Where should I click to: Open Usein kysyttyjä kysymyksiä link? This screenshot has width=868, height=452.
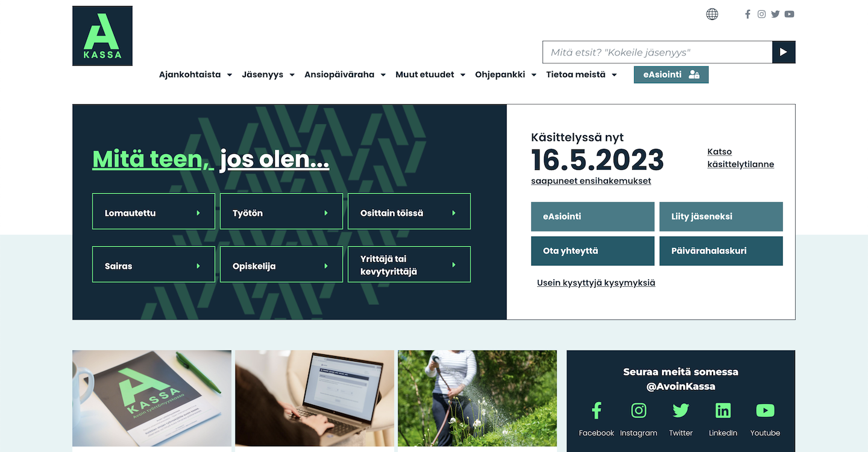click(596, 283)
